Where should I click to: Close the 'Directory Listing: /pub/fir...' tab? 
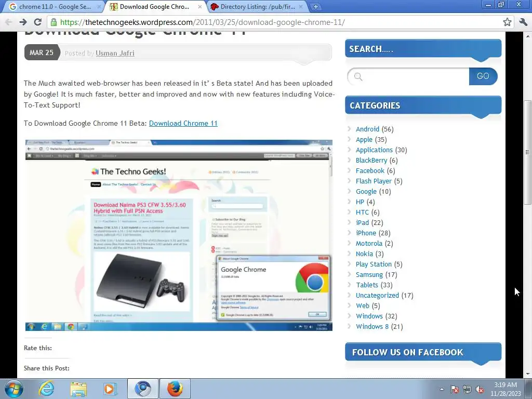301,6
